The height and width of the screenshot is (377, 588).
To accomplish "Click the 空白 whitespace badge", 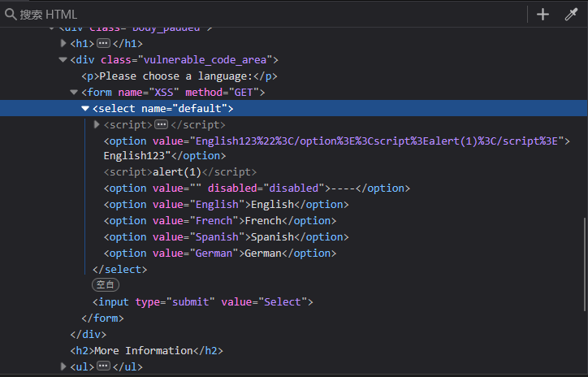I will coord(106,284).
